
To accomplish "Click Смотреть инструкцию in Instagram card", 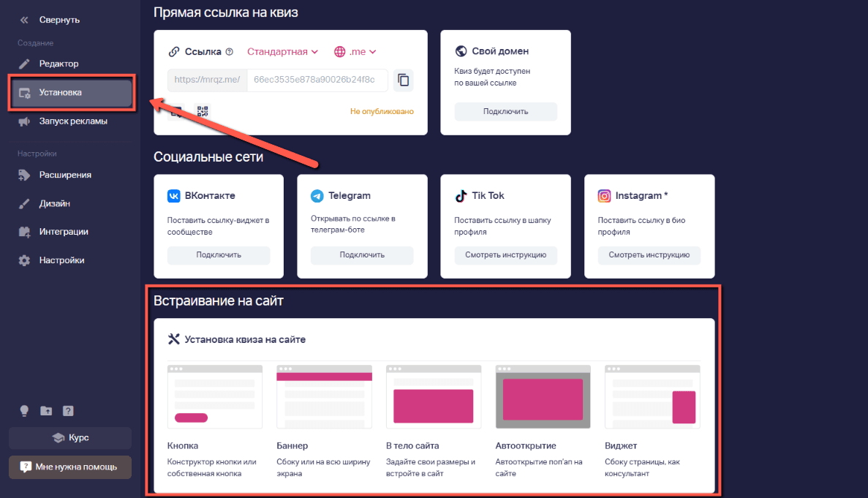I will click(x=649, y=255).
